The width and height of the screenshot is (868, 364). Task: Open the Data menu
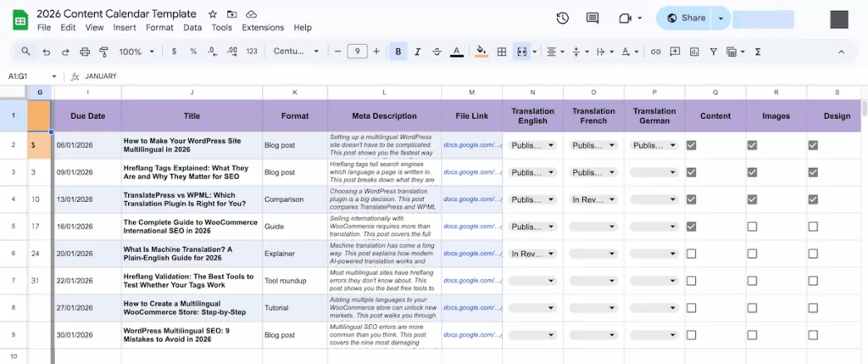coord(192,28)
